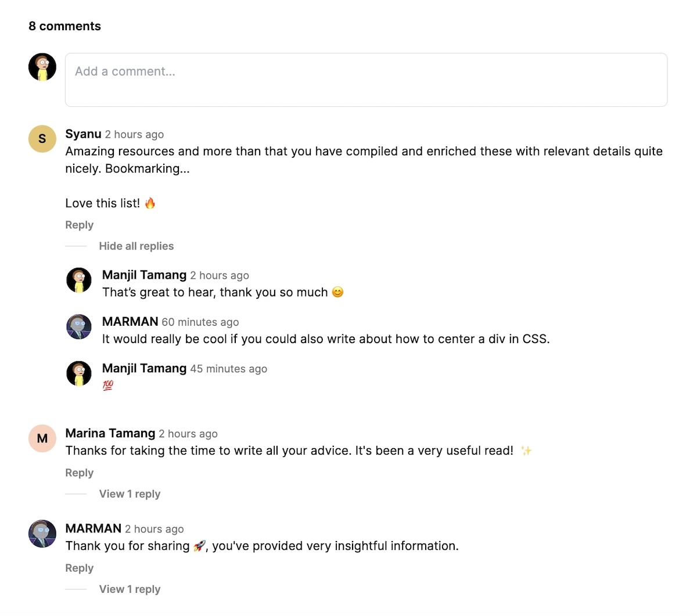Click the 2 hours ago timestamp on Syanu's comment
Image resolution: width=697 pixels, height=616 pixels.
(x=134, y=135)
